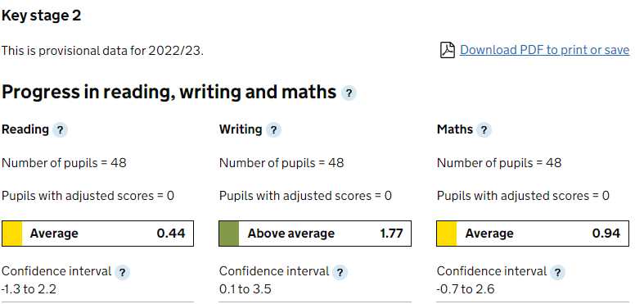The image size is (644, 304).
Task: Select the Reading Average label
Action: [x=54, y=234]
